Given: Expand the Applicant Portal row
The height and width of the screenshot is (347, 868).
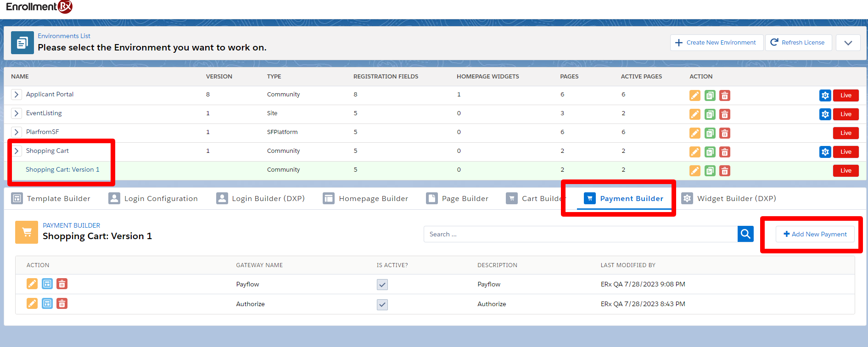Looking at the screenshot, I should [x=17, y=95].
